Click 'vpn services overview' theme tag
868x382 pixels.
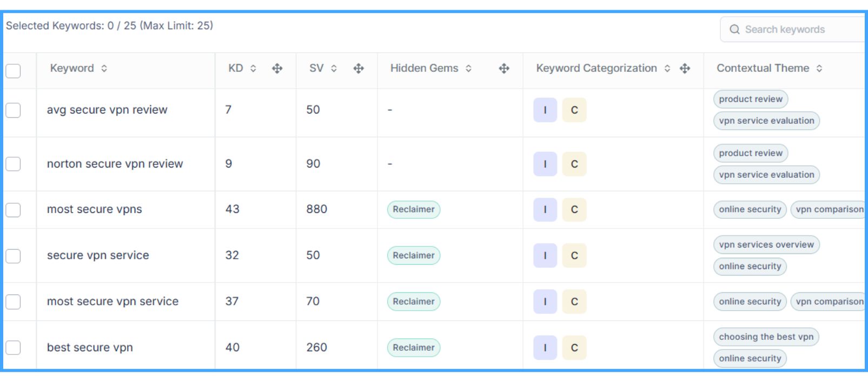pos(766,245)
